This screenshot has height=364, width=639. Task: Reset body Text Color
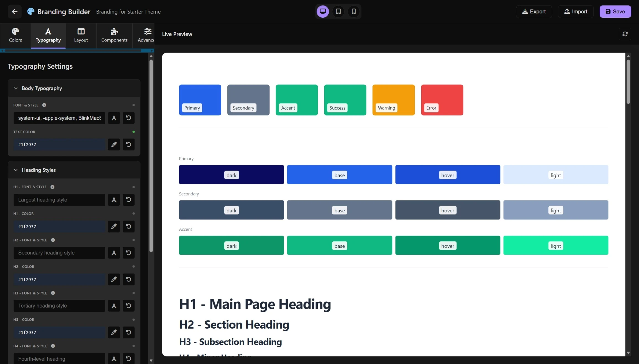pos(129,144)
